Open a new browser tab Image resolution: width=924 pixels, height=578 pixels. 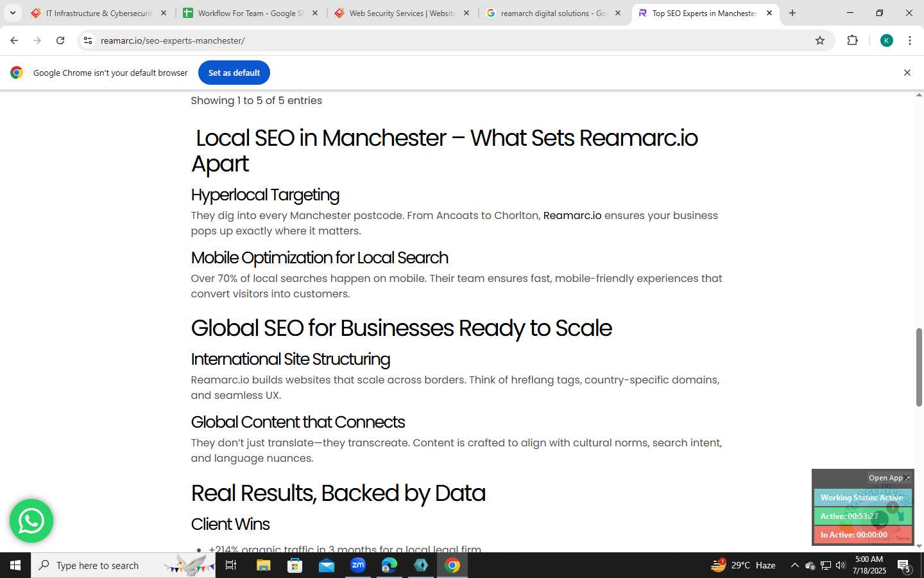[x=792, y=13]
